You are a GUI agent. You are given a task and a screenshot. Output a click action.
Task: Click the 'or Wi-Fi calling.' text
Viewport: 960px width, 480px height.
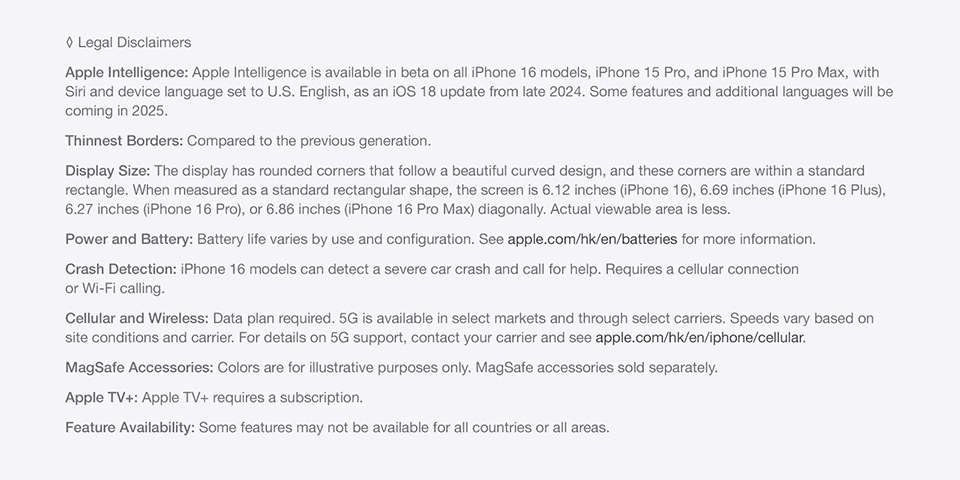click(x=115, y=288)
